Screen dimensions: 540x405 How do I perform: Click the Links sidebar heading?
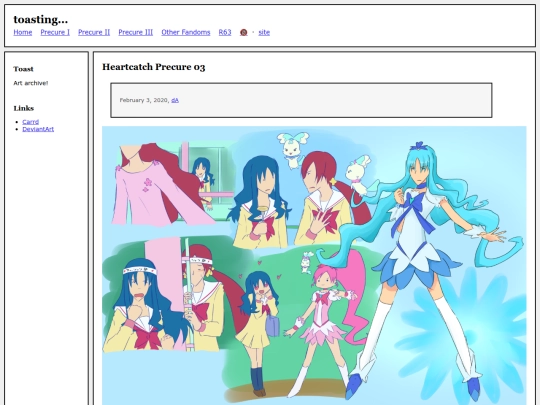point(24,108)
